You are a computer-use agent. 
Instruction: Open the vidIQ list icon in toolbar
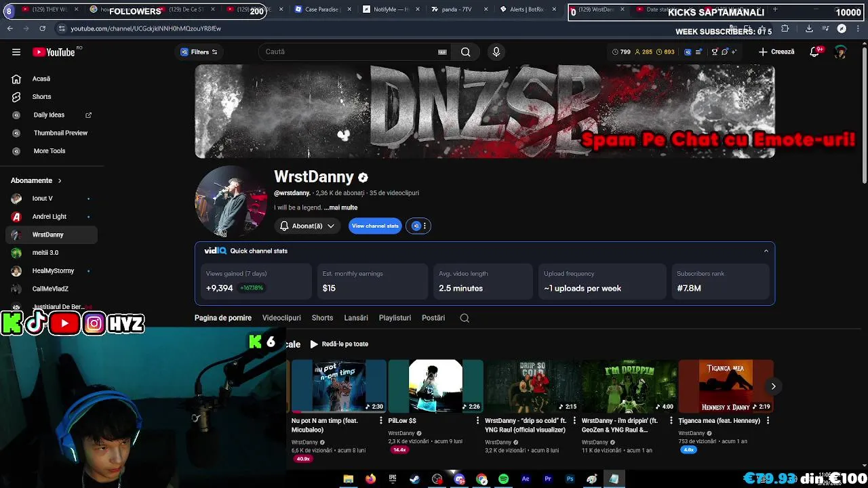tap(699, 52)
